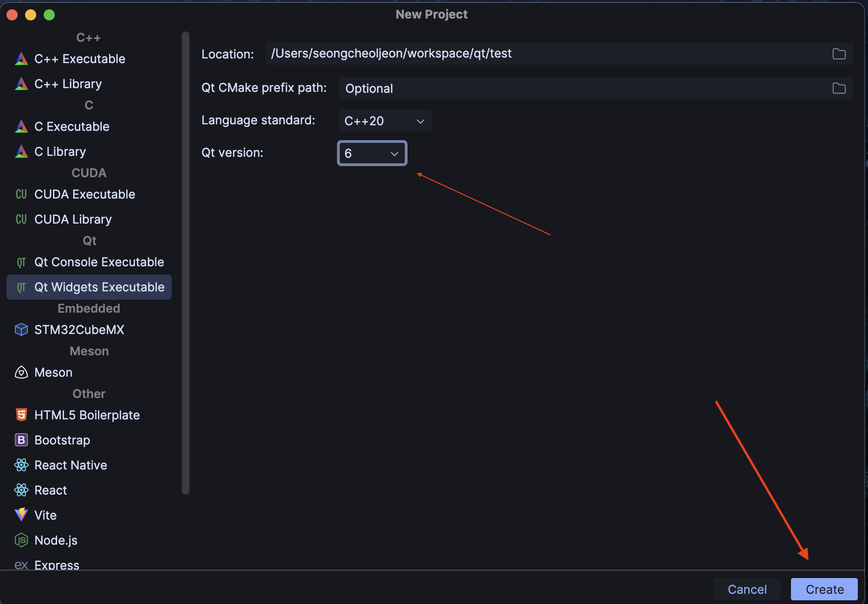Browse for the project Location folder

[839, 54]
